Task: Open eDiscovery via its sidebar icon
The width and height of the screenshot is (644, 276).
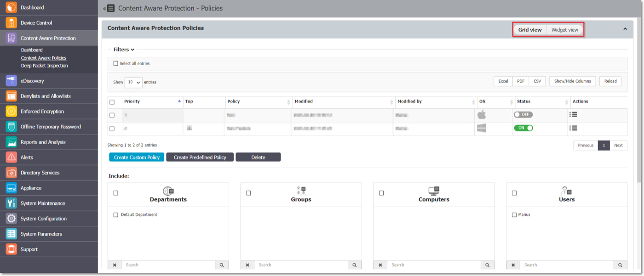Action: click(x=11, y=81)
